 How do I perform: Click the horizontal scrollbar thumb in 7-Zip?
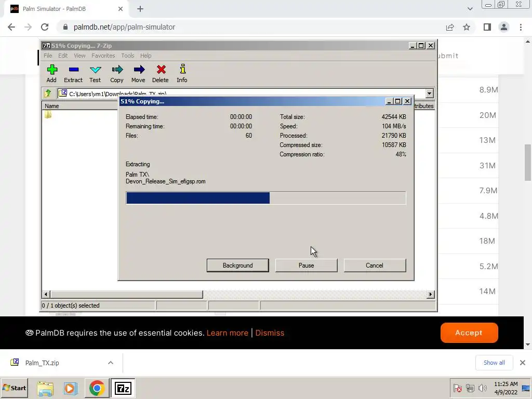tap(127, 294)
